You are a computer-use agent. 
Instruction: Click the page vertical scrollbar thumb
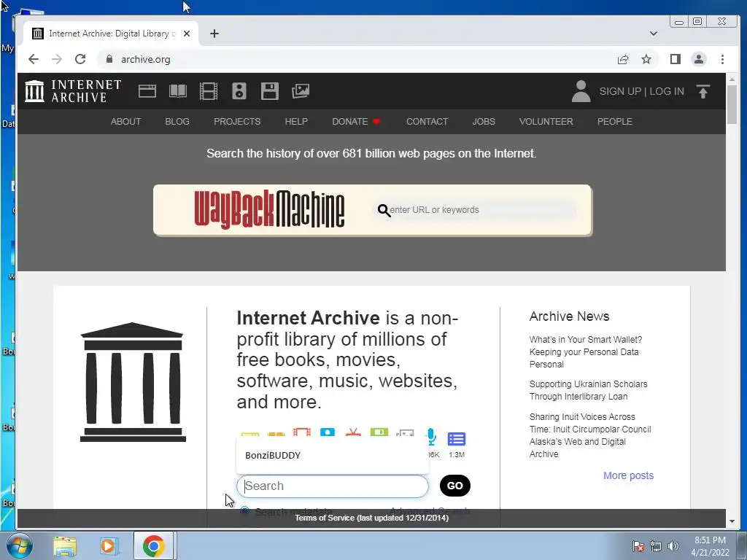[732, 105]
